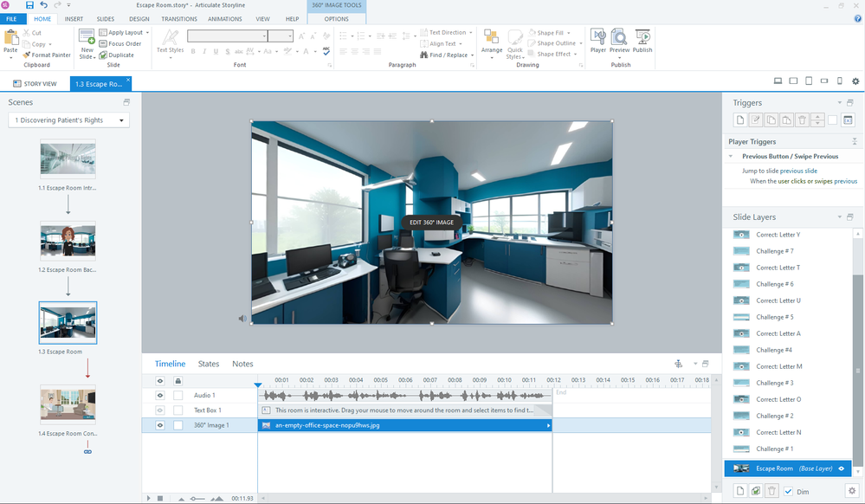Check the lock box for Text Box 1

178,410
